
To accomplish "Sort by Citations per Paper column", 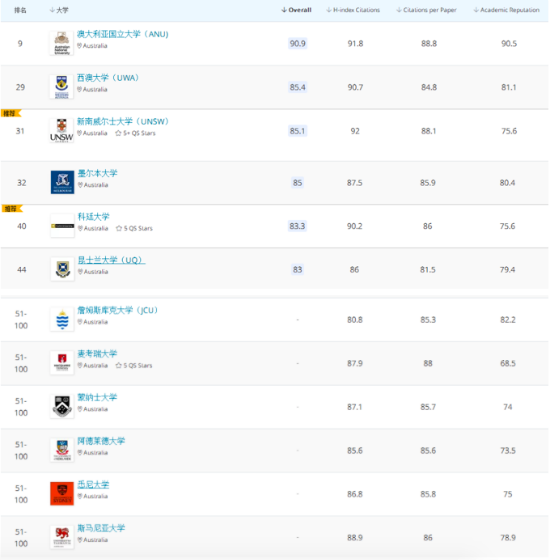I will pos(426,10).
